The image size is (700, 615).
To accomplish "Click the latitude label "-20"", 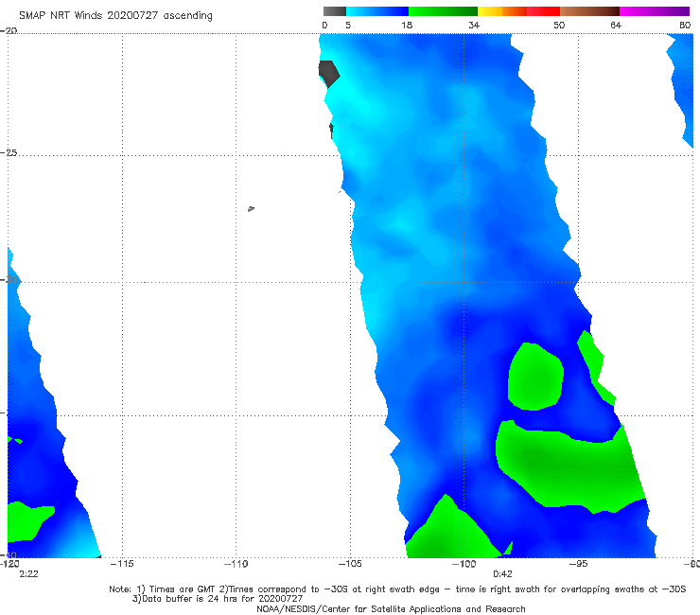I will coord(9,30).
